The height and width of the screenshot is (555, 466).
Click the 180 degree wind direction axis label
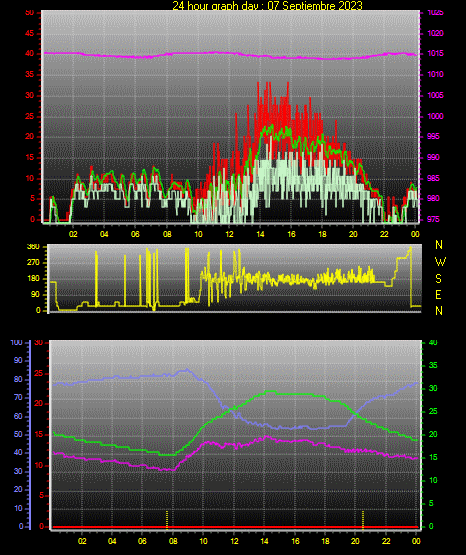pos(33,279)
